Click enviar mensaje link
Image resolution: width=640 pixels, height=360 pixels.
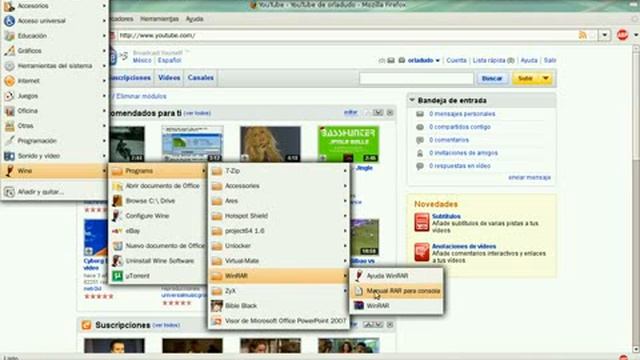click(x=529, y=178)
